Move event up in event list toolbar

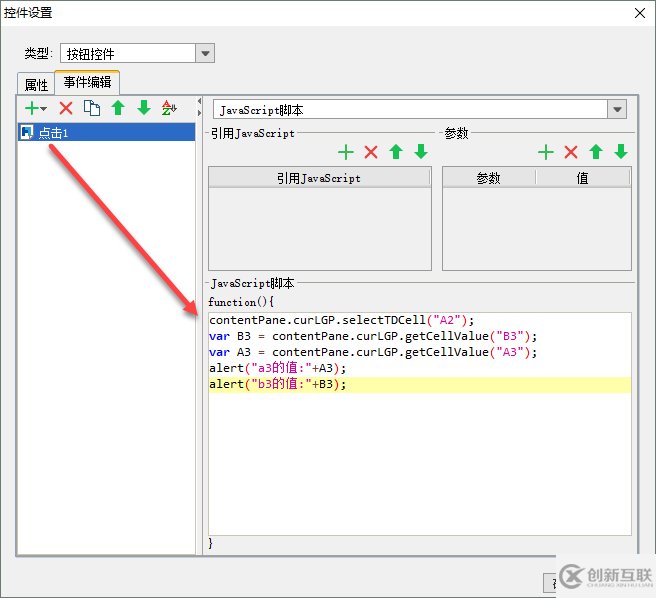click(118, 108)
